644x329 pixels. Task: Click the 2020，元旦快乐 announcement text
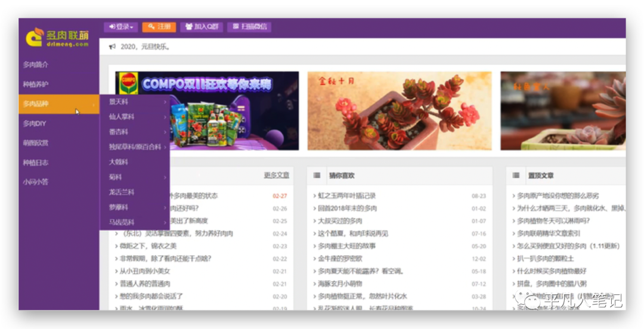point(145,47)
